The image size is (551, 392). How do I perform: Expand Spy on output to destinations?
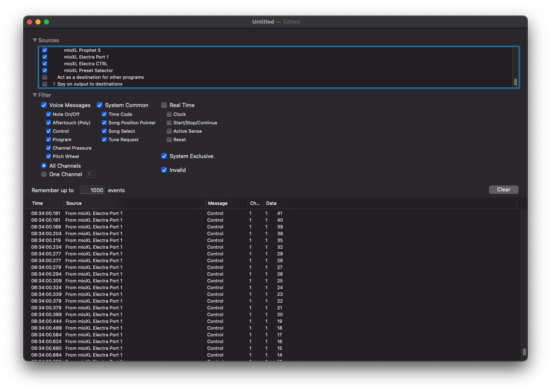pyautogui.click(x=54, y=84)
